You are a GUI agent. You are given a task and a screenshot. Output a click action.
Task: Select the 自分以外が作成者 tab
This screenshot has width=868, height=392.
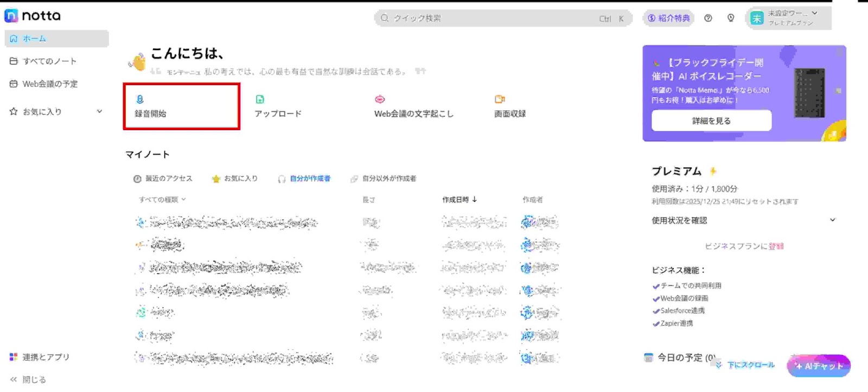(384, 178)
